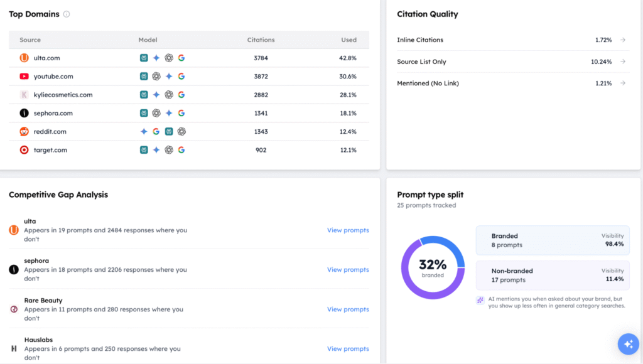Click the Hauslabs logo in Gap Analysis

click(x=14, y=348)
